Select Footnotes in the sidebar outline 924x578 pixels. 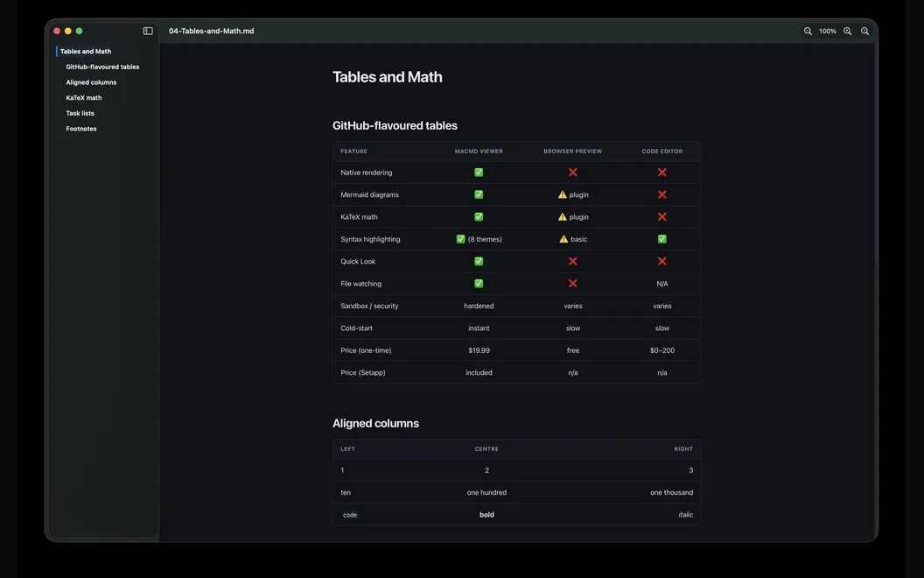[81, 128]
